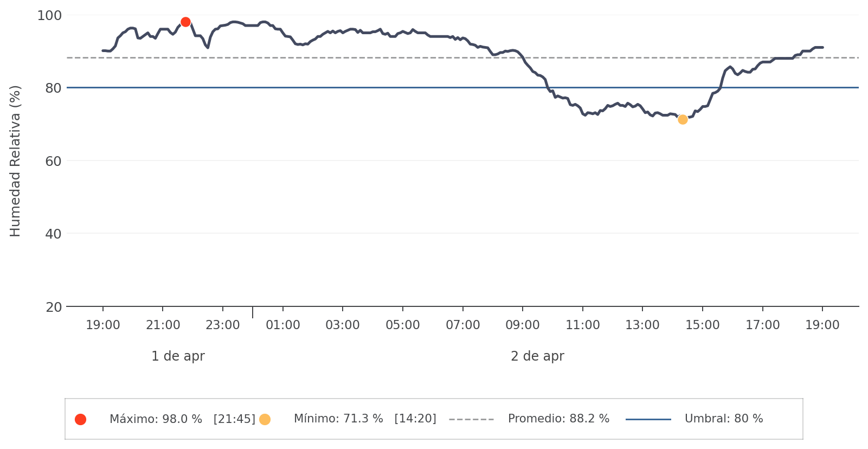The height and width of the screenshot is (449, 868).
Task: Click the 23:00 time axis label
Action: pos(223,325)
